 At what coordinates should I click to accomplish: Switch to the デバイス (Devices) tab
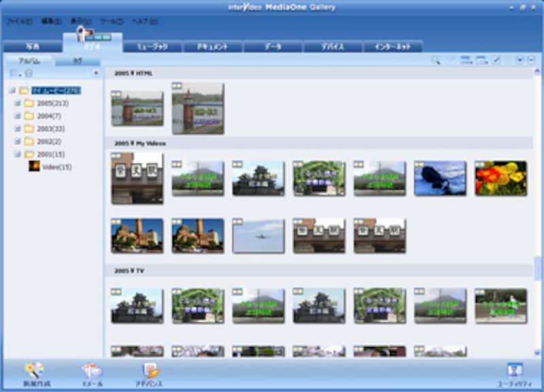(x=333, y=46)
